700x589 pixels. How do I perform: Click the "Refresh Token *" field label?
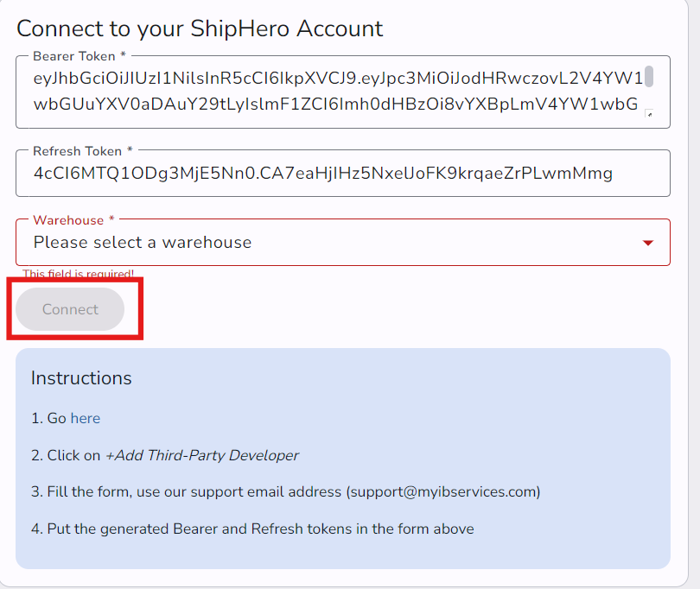(83, 151)
